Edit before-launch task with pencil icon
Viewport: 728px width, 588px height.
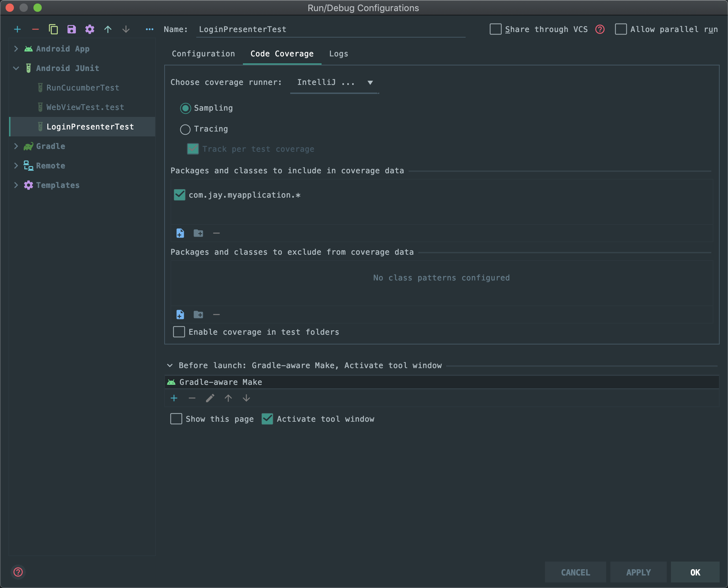point(210,398)
